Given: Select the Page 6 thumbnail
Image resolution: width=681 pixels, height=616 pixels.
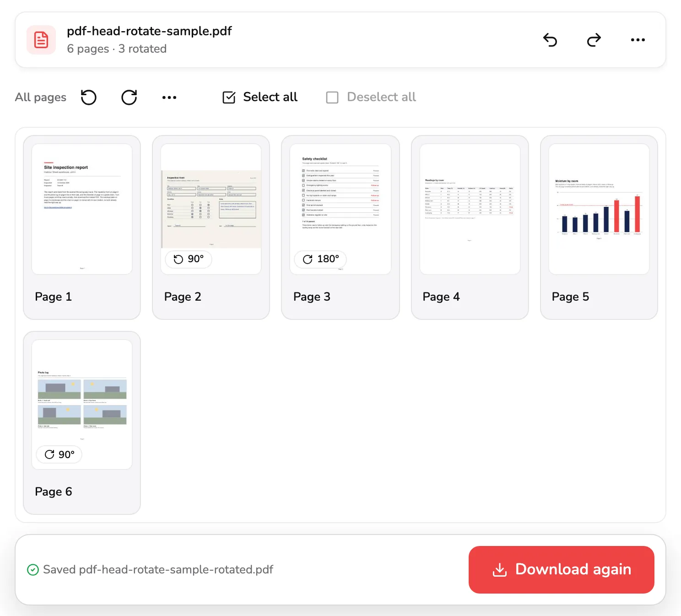Looking at the screenshot, I should pos(82,405).
